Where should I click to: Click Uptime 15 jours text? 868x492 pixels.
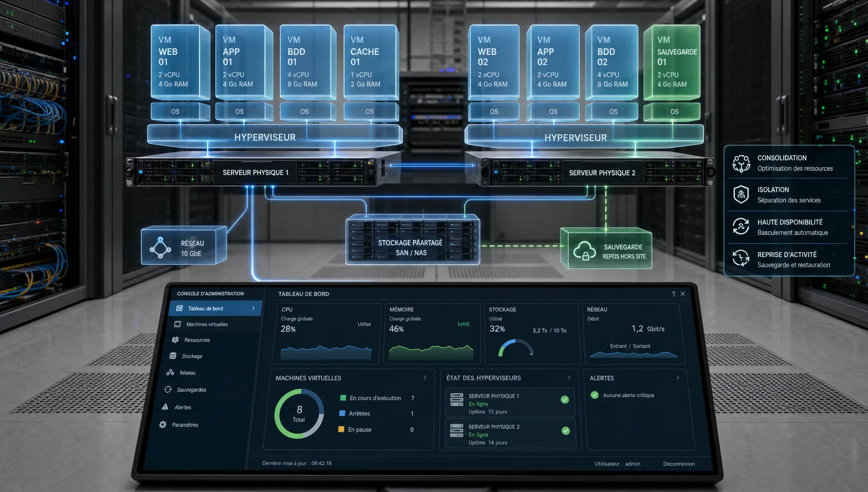click(x=488, y=412)
